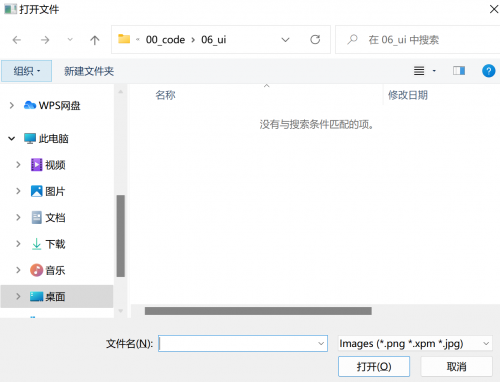Click the 文档 document icon

tap(37, 217)
